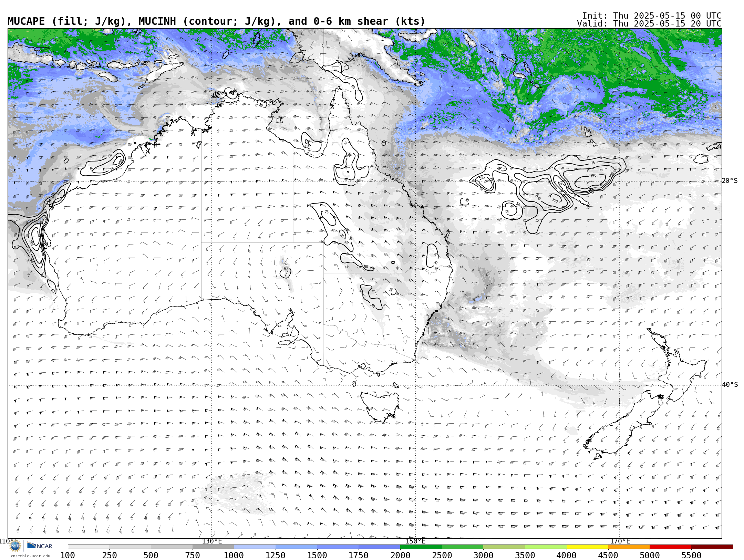Pick the 4500–5000 orange colorbar swatch
This screenshot has height=560, width=744.
(629, 547)
